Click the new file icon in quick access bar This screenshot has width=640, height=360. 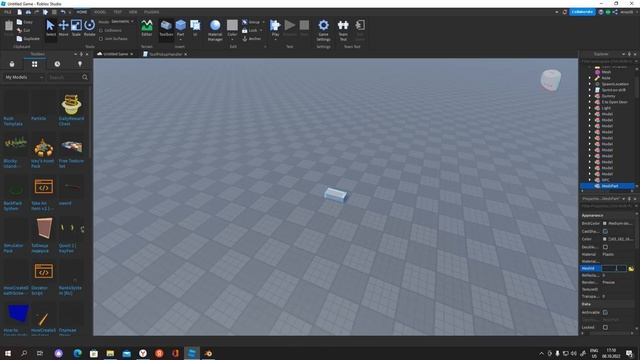19,12
